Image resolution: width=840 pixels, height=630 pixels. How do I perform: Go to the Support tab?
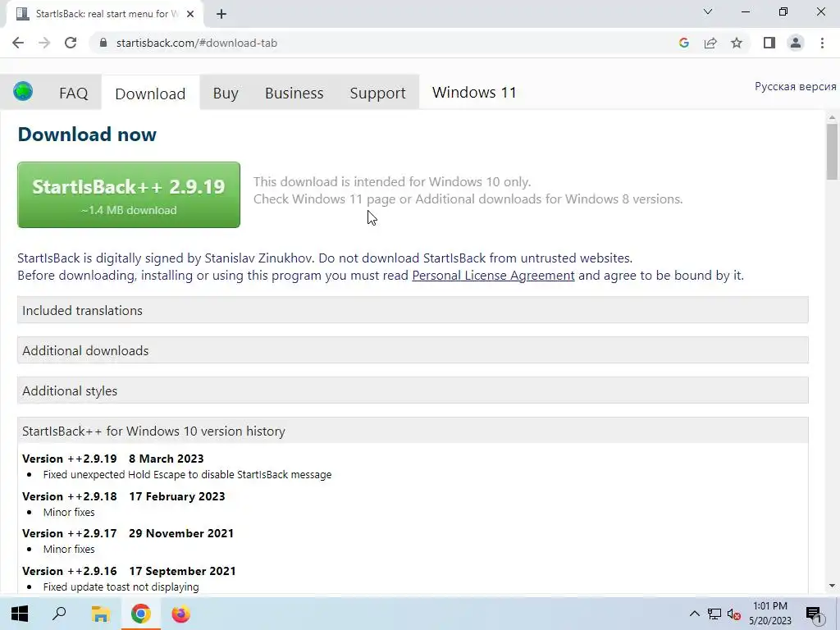point(377,94)
